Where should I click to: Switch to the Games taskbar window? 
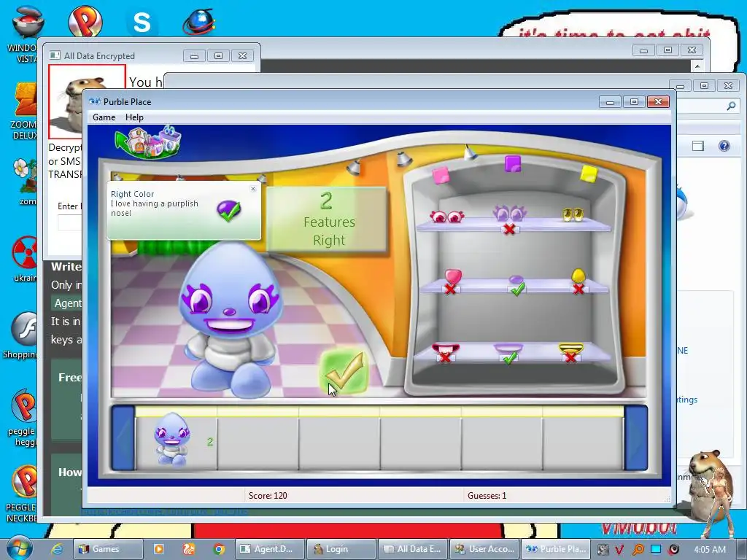click(x=108, y=549)
